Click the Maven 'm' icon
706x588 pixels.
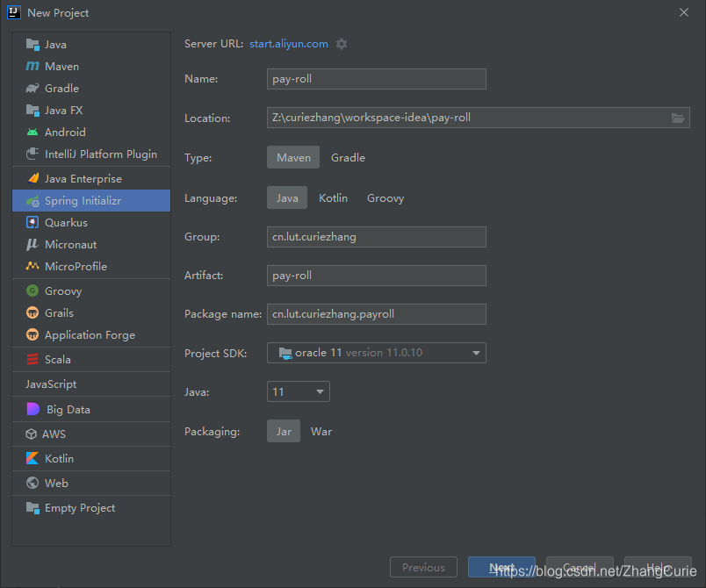tap(32, 66)
